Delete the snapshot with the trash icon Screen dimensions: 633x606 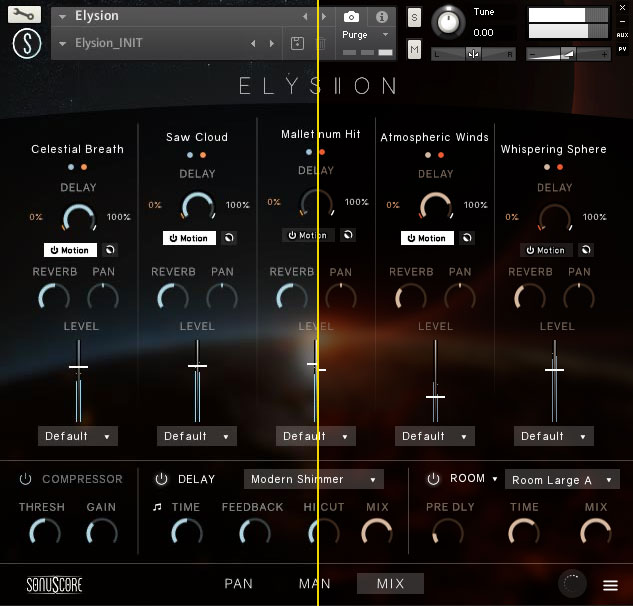point(321,43)
